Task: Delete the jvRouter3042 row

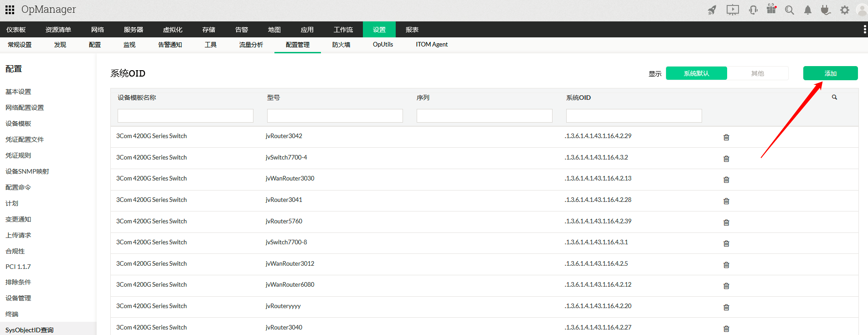Action: point(726,137)
